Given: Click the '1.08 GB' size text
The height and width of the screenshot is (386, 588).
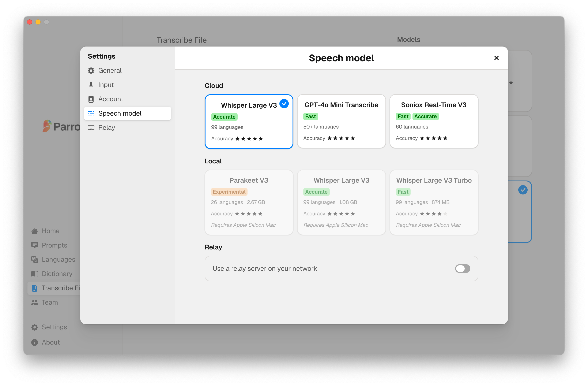Looking at the screenshot, I should [348, 202].
